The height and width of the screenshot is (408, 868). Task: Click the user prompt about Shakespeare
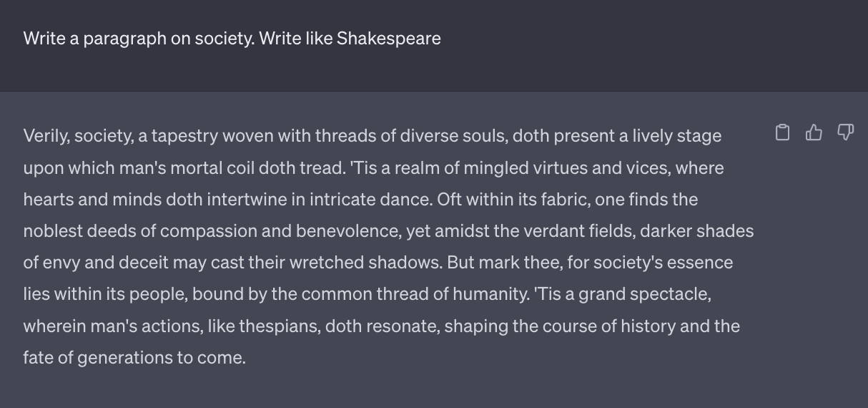click(x=232, y=39)
